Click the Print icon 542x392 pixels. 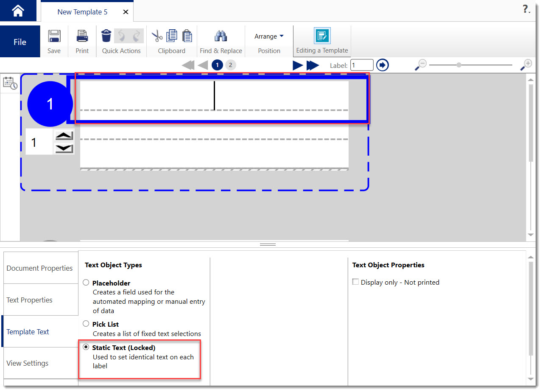pyautogui.click(x=82, y=36)
